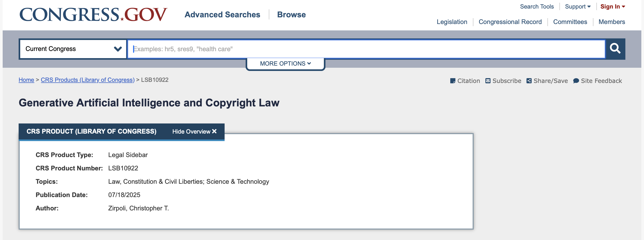The width and height of the screenshot is (644, 240).
Task: Open the Sign In dropdown
Action: tap(613, 7)
